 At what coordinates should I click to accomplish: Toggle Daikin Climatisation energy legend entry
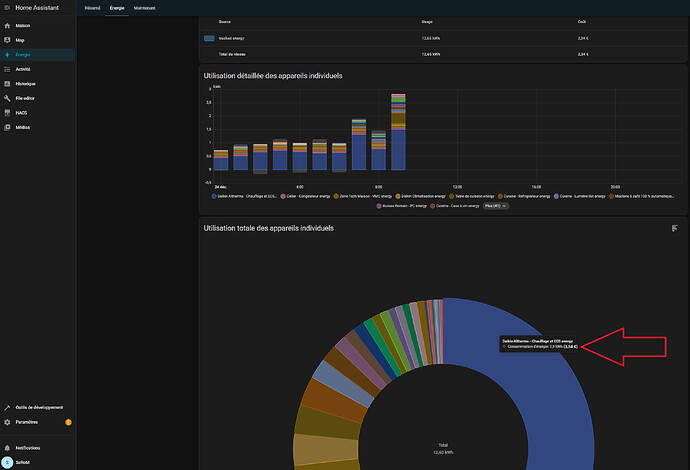[x=420, y=196]
